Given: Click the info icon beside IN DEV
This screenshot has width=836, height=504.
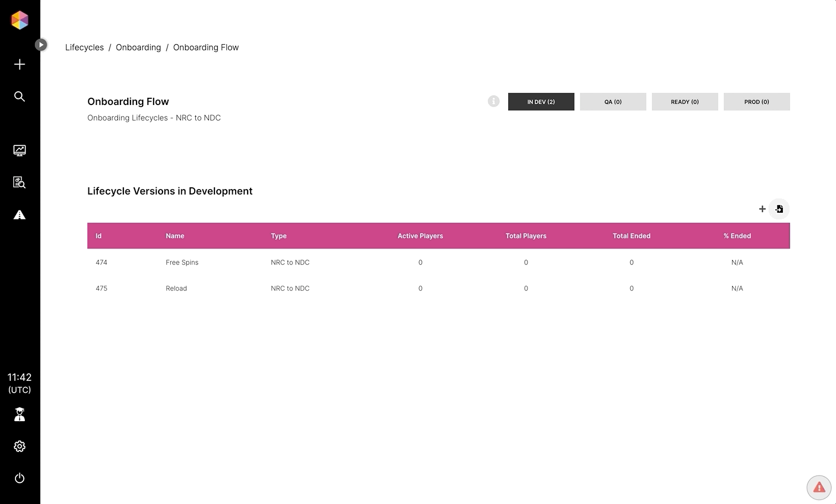Looking at the screenshot, I should pyautogui.click(x=494, y=101).
